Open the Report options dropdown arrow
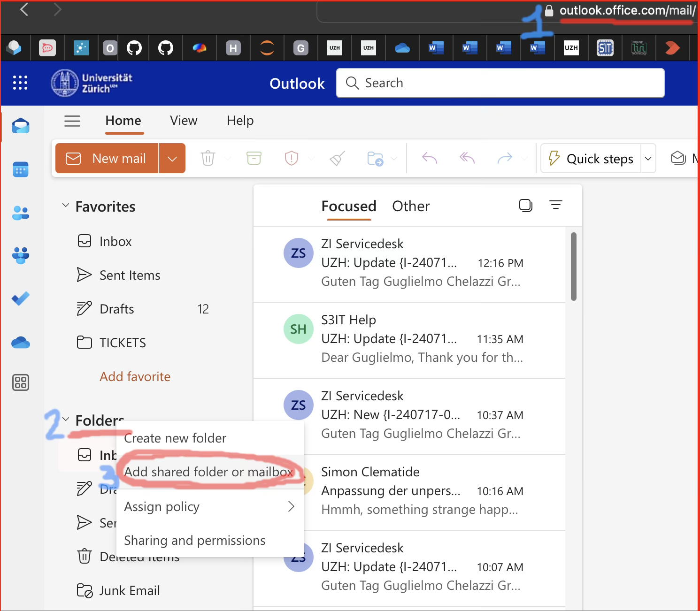700x611 pixels. click(311, 159)
